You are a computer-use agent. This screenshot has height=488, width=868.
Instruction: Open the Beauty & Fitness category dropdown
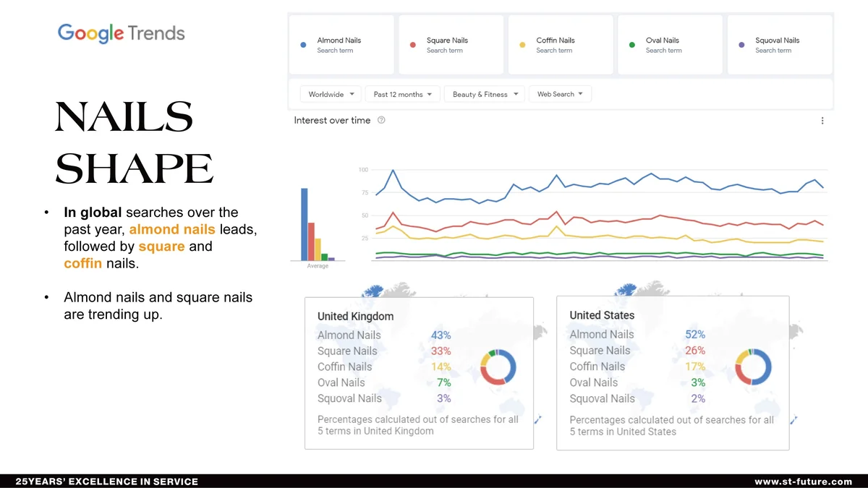coord(485,94)
